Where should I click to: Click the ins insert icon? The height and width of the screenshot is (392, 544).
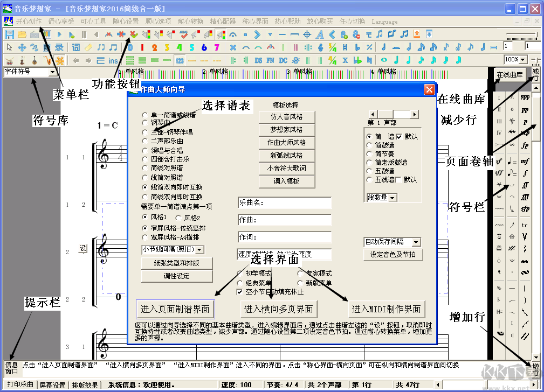(112, 60)
